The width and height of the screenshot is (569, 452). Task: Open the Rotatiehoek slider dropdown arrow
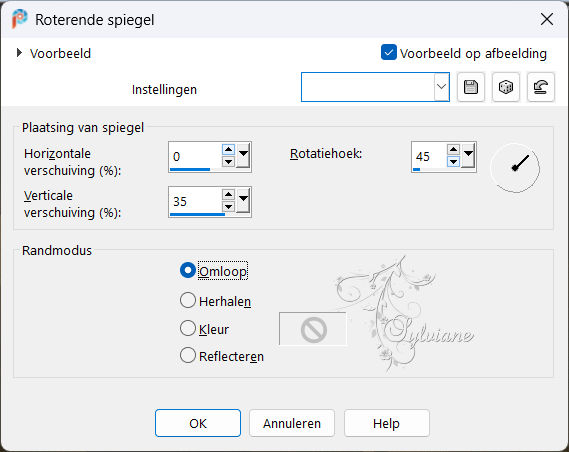(468, 155)
